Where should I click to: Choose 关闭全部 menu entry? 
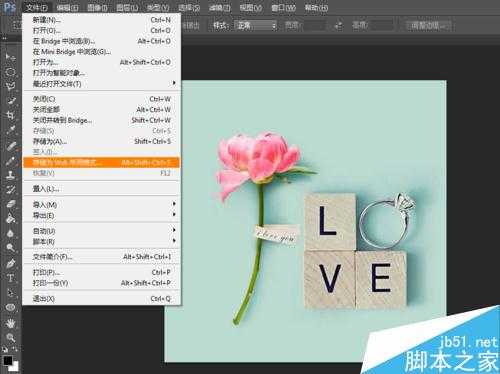102,110
